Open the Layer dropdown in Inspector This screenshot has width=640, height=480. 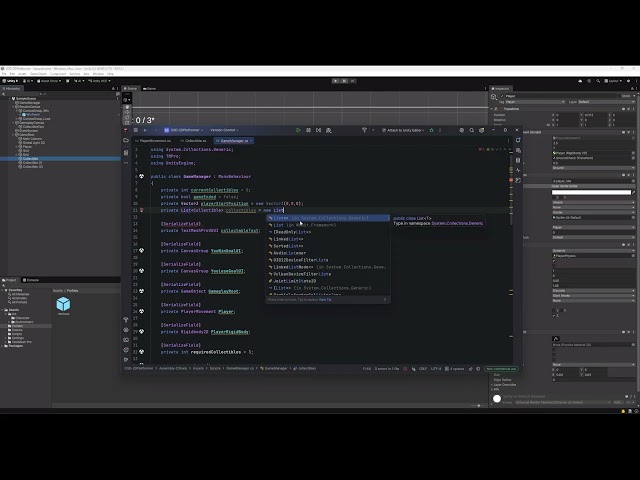(606, 102)
